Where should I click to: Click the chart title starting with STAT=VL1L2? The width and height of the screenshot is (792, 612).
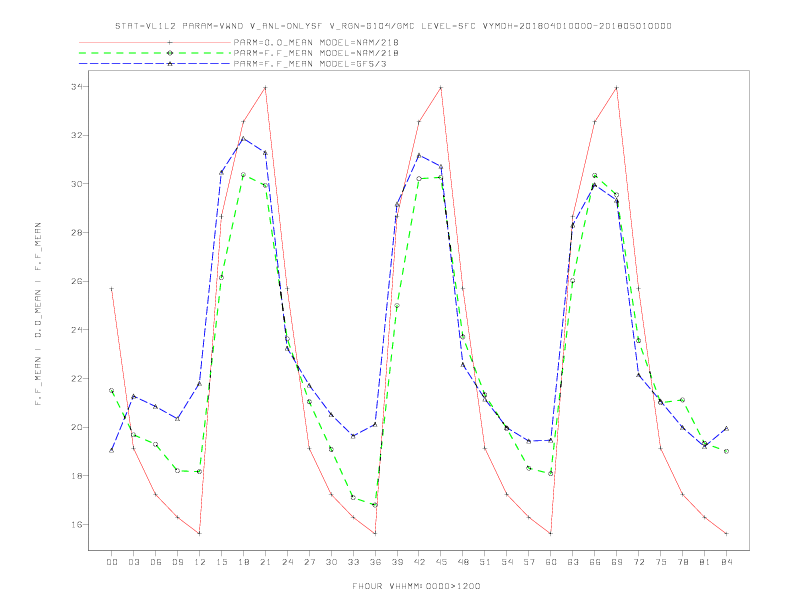point(393,26)
